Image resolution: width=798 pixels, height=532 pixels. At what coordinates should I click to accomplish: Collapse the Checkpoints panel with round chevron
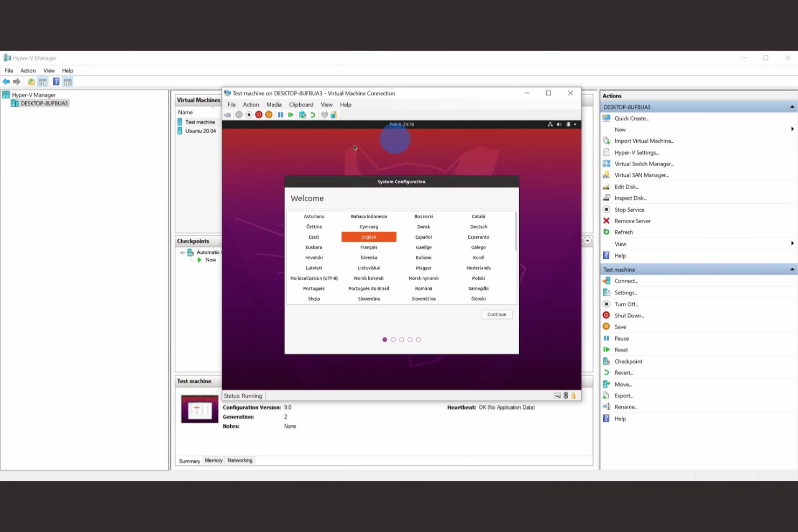tap(588, 241)
